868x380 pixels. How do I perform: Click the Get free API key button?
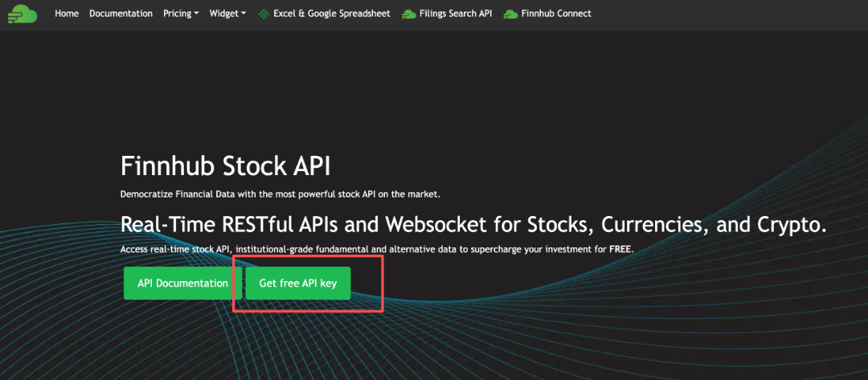297,284
